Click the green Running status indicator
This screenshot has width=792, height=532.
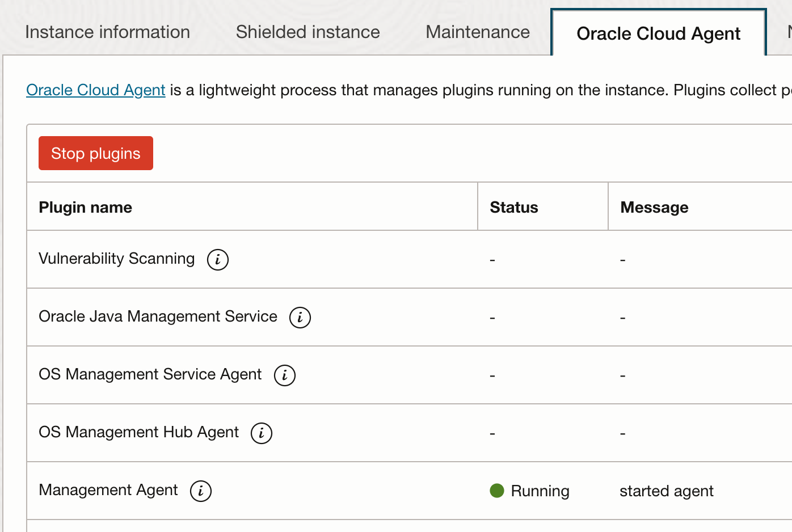497,491
